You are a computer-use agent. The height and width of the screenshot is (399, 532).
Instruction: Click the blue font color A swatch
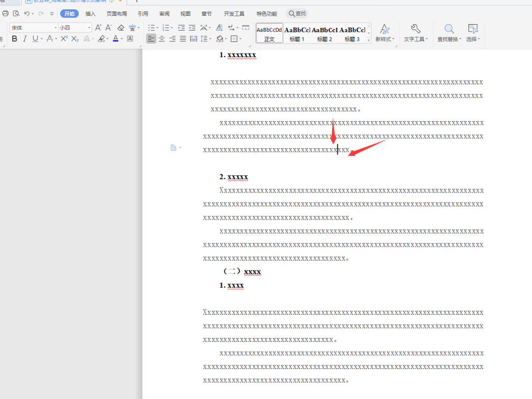click(115, 39)
